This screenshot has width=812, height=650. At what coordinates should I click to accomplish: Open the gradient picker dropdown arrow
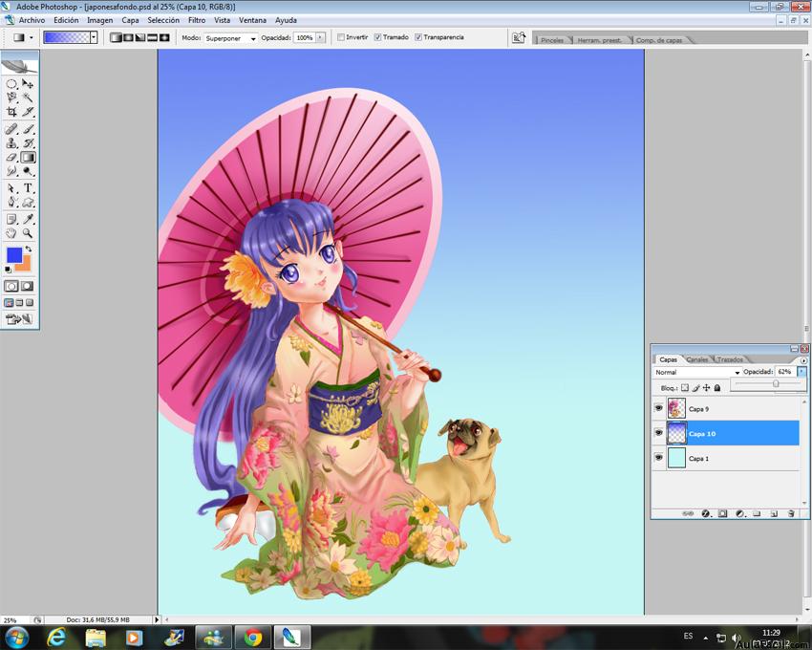94,37
